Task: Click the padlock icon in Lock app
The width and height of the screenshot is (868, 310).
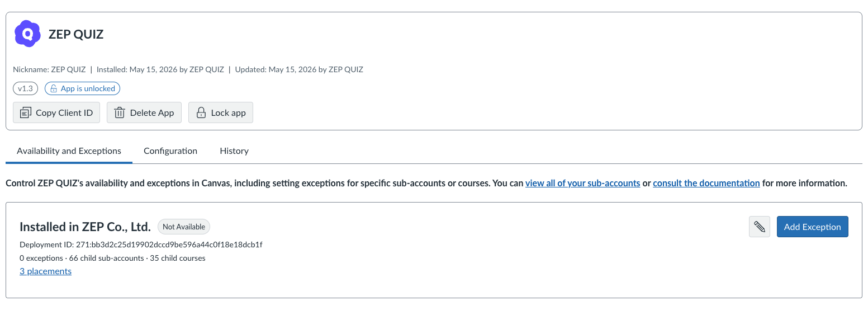Action: [x=201, y=112]
